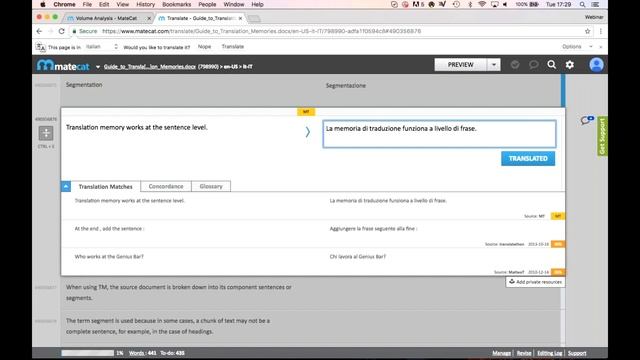Open the History menu
The height and width of the screenshot is (360, 640).
coord(145,4)
